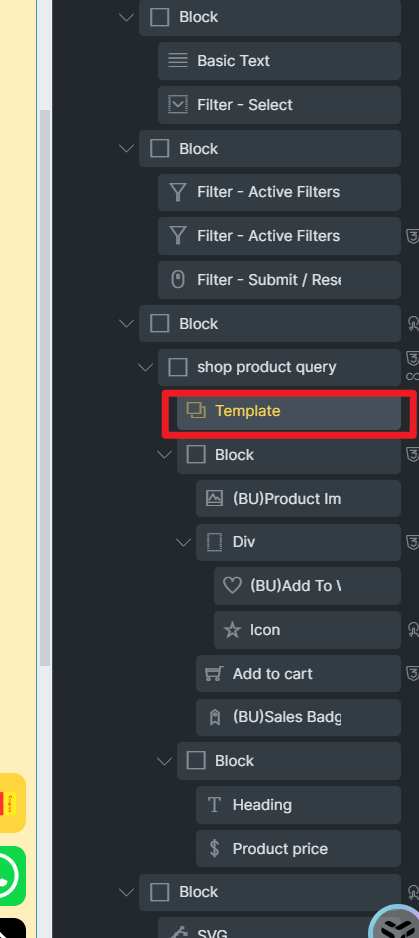Click the mouse icon on Filter - Submit / Reset
This screenshot has height=938, width=419.
[178, 279]
